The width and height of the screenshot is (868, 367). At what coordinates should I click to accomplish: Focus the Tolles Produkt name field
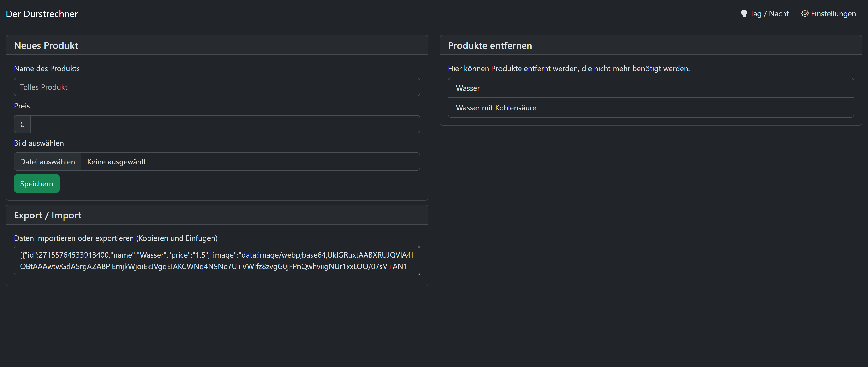point(217,87)
